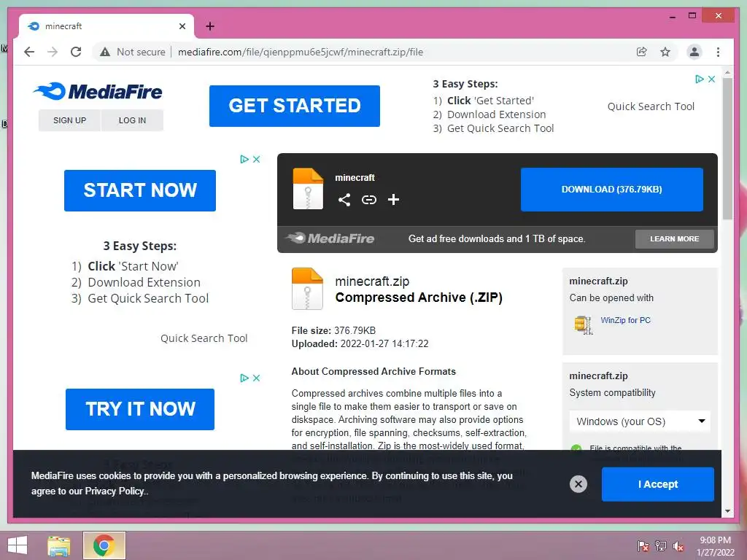
Task: Click the GET STARTED ad button
Action: click(x=295, y=106)
